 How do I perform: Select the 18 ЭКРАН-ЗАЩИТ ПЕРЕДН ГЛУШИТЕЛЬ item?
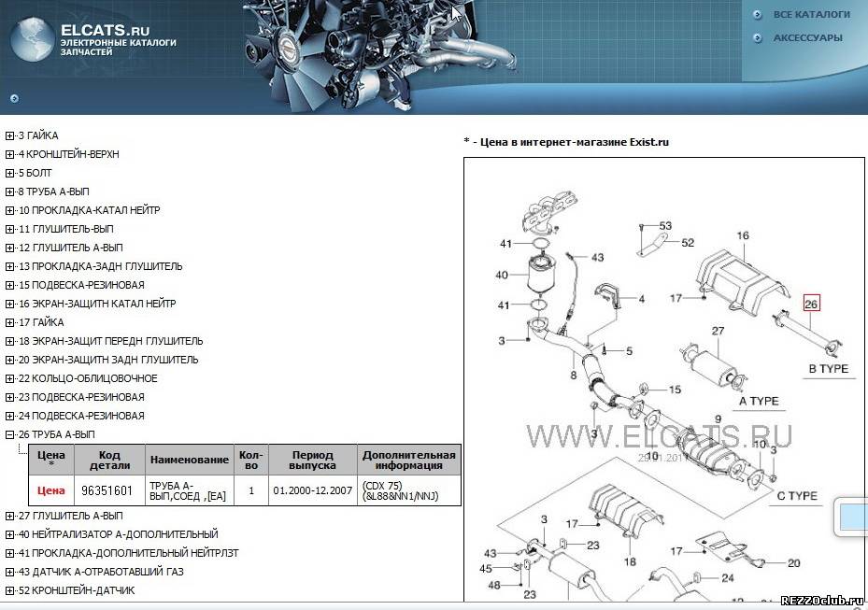(x=110, y=342)
